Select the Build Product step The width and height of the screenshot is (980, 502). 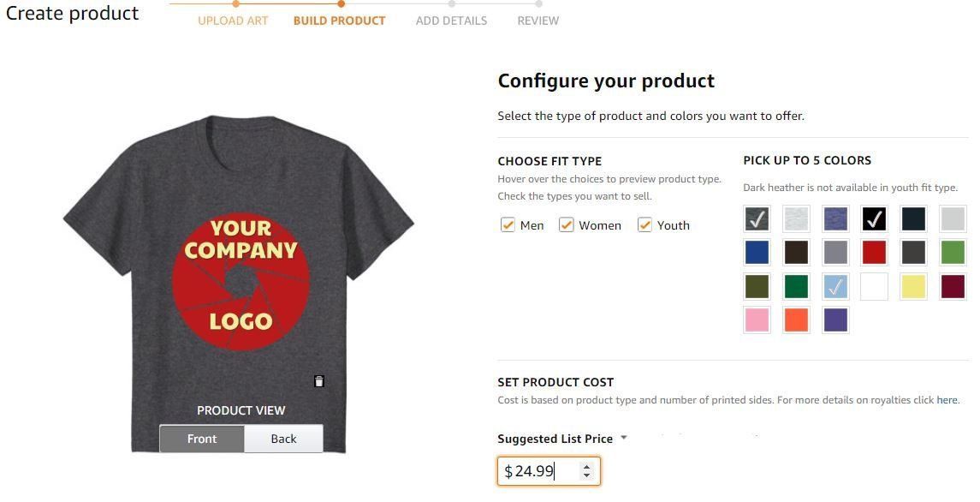339,21
